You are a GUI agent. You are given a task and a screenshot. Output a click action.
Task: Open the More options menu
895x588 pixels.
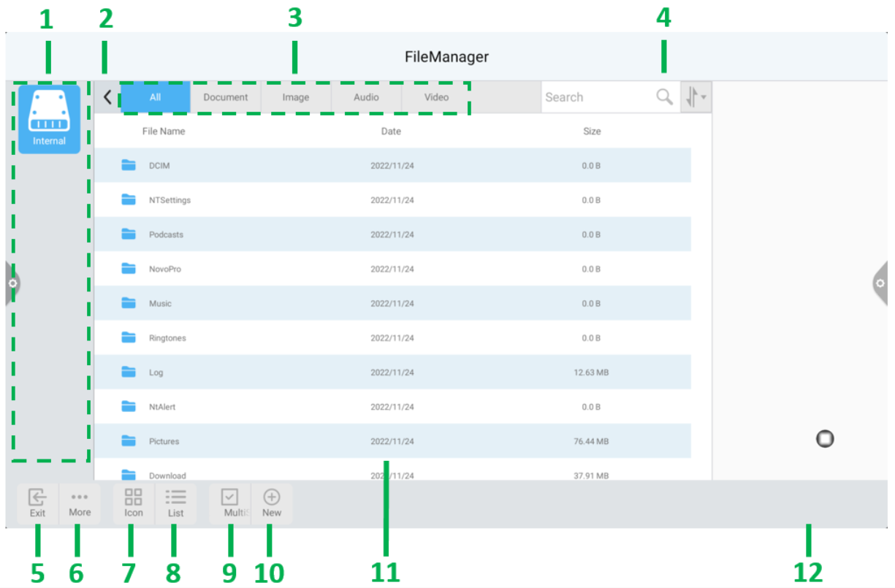[80, 503]
